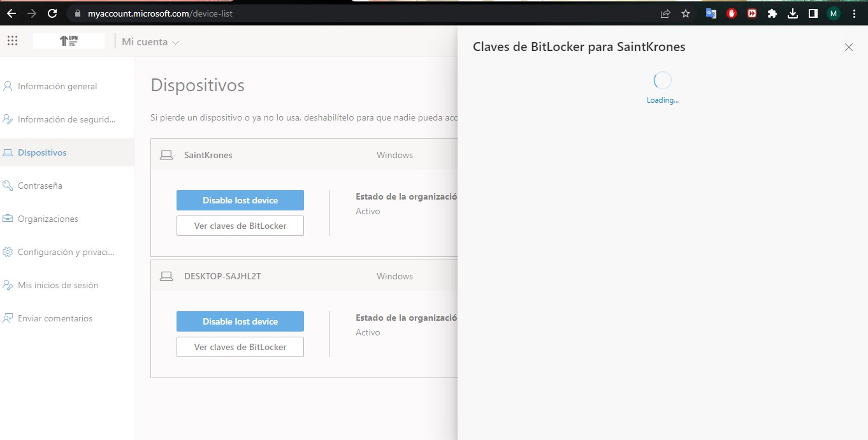
Task: Click the loading spinner in BitLocker panel
Action: tap(663, 80)
